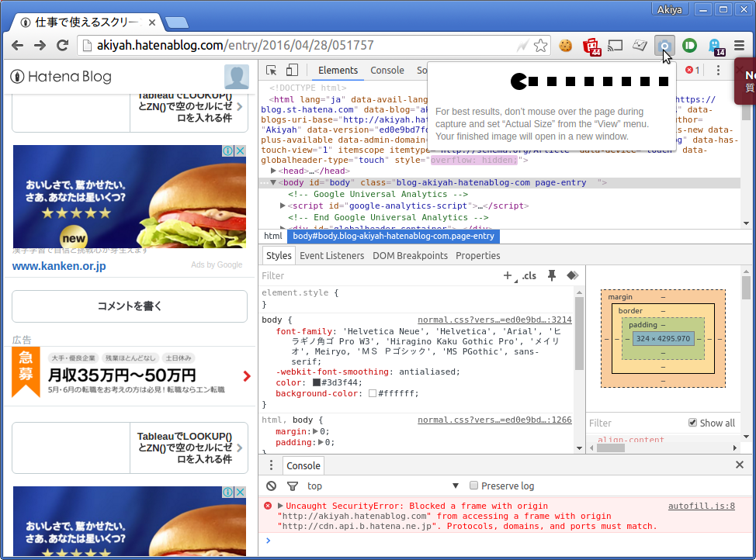Open the autofill.js:8 source link
Image resolution: width=756 pixels, height=560 pixels.
pyautogui.click(x=702, y=506)
